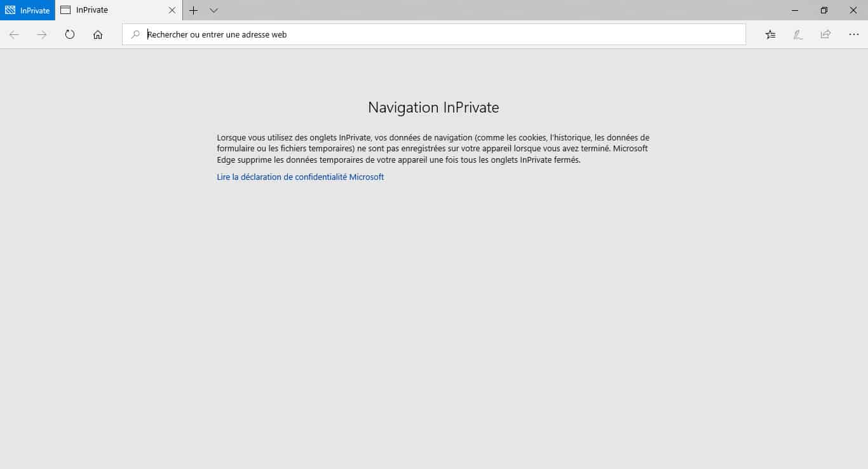Open the Settings and more menu
868x469 pixels.
pos(853,35)
